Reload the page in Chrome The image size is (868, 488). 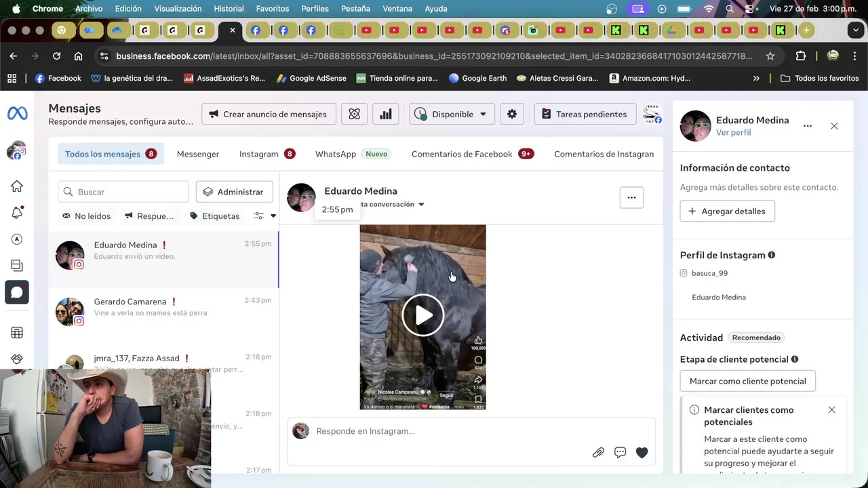(56, 56)
